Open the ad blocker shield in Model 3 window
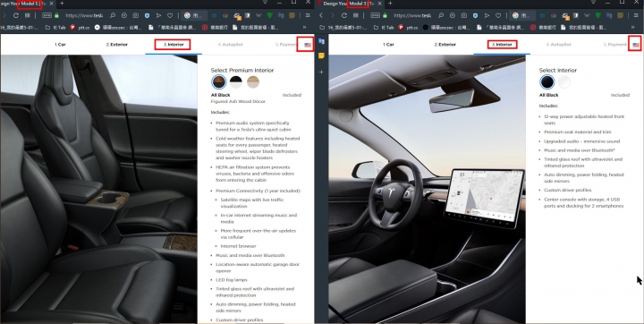 pyautogui.click(x=475, y=15)
